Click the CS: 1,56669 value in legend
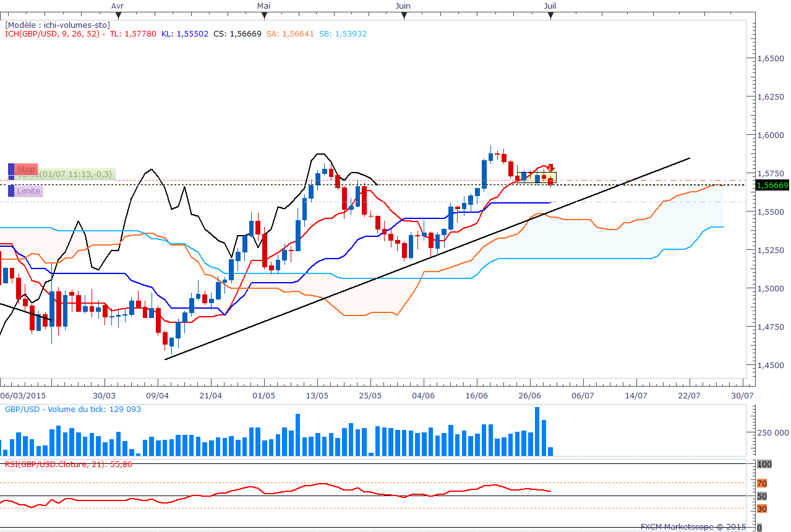Image resolution: width=791 pixels, height=532 pixels. pos(237,34)
